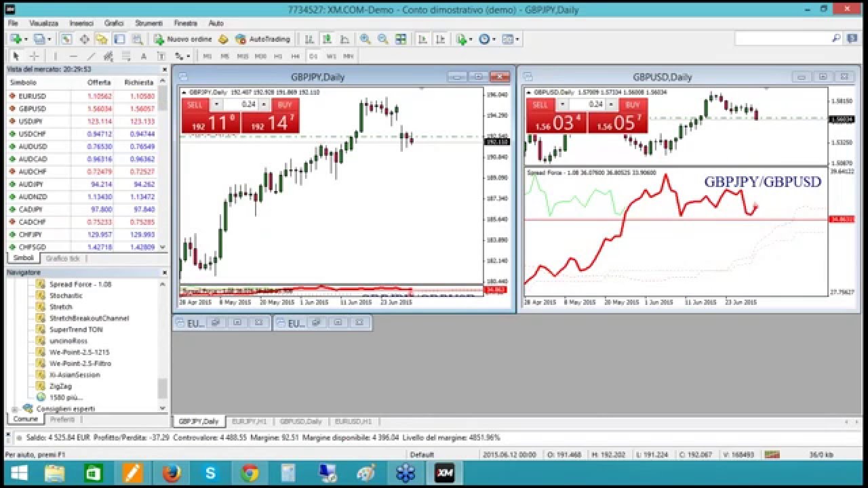
Task: Open Profiles dropdown arrow
Action: 50,39
